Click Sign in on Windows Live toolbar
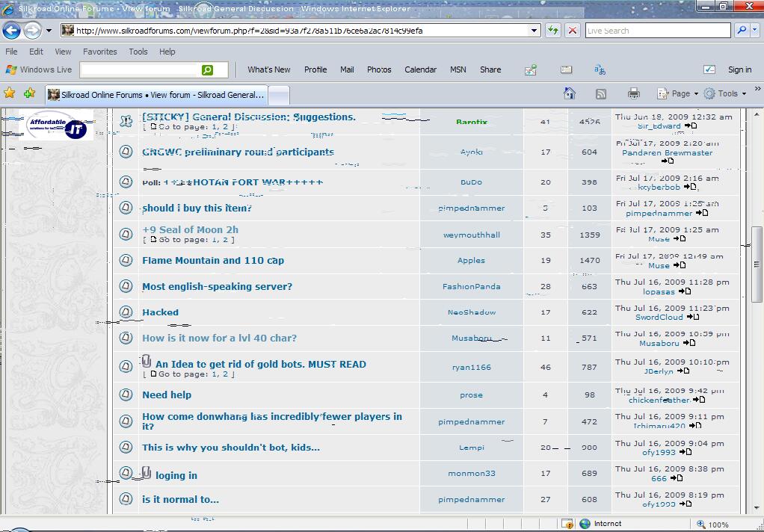This screenshot has height=532, width=764. (x=739, y=69)
